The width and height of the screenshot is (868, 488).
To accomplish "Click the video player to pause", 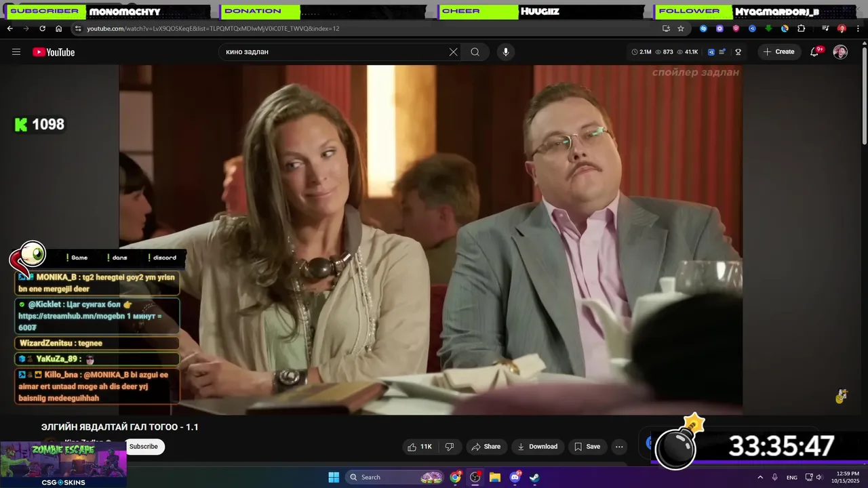I will click(431, 239).
